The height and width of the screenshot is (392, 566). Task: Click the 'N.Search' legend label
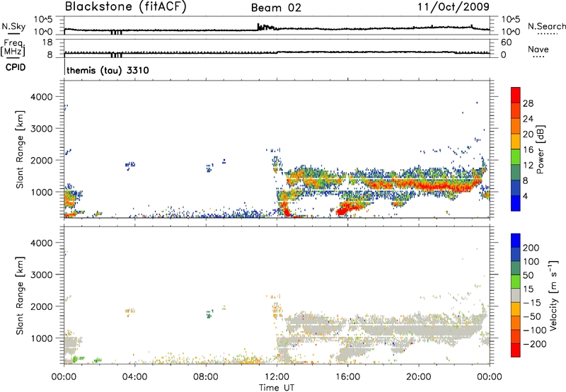(x=546, y=26)
